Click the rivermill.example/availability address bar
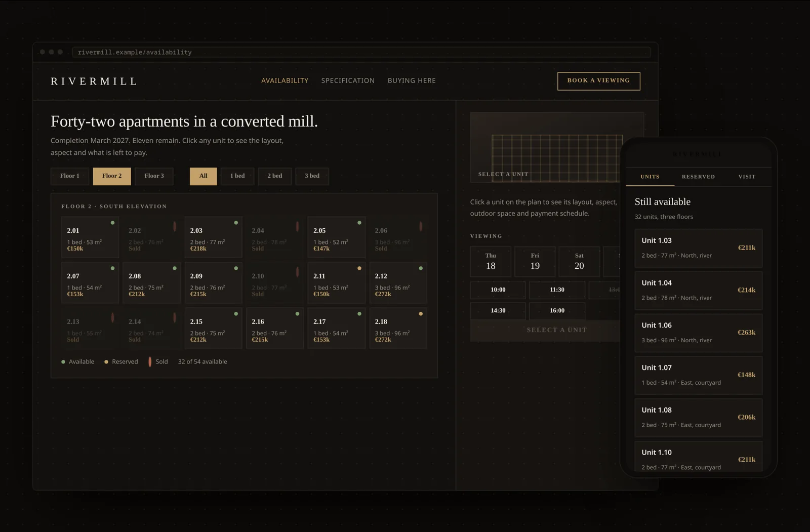Image resolution: width=810 pixels, height=532 pixels. click(x=361, y=52)
